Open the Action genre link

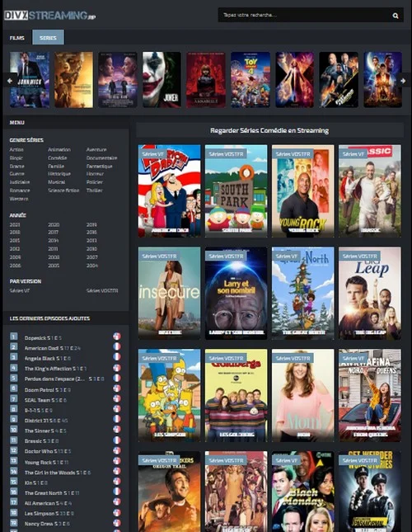(16, 149)
